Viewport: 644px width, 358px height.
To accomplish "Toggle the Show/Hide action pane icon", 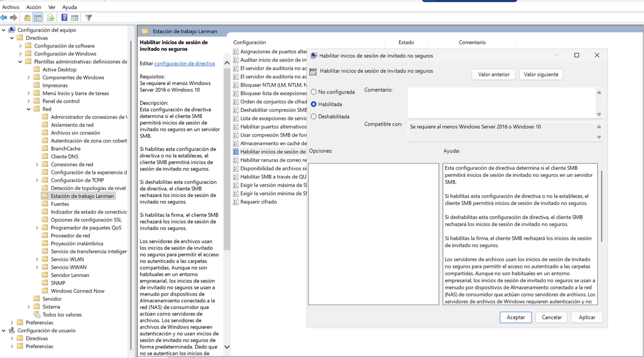I will (75, 18).
